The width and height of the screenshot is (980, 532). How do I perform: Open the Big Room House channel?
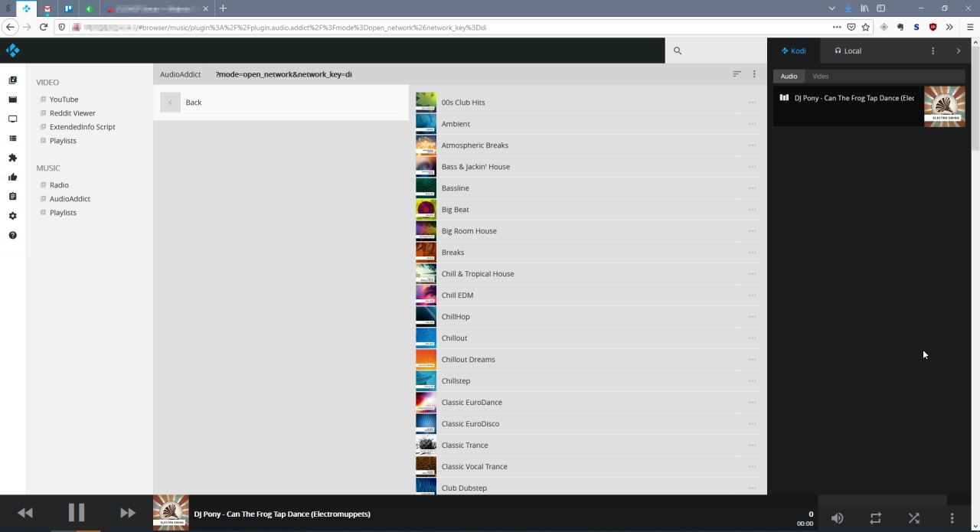click(469, 231)
